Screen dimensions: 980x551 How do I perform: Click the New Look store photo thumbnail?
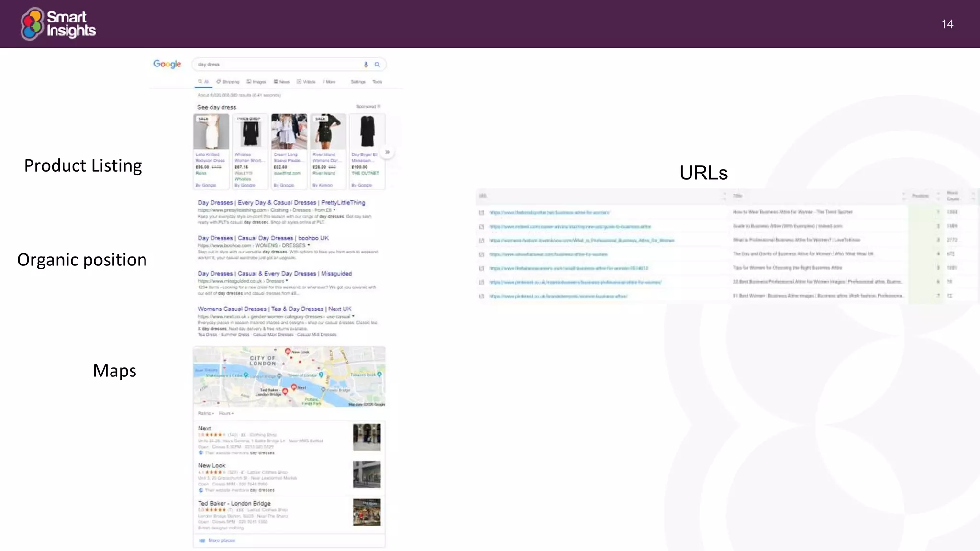367,474
